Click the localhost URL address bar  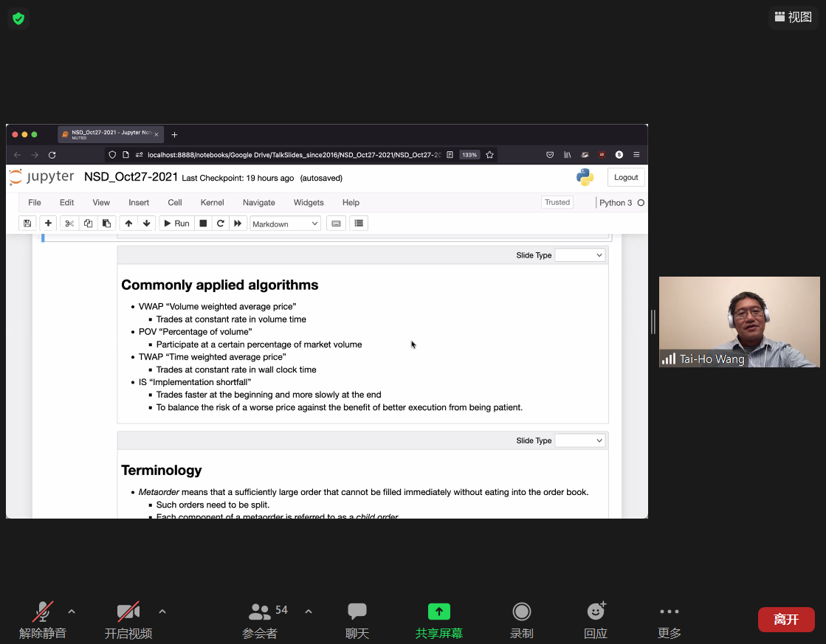(x=294, y=155)
